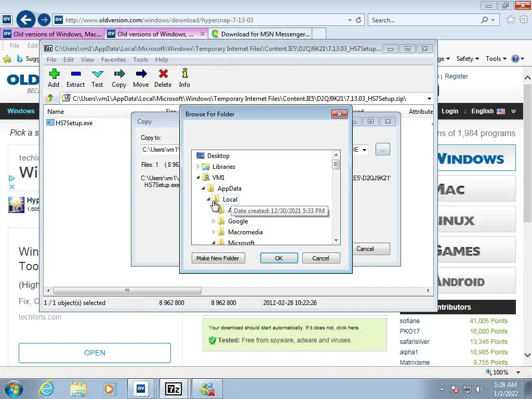This screenshot has width=532, height=399.
Task: Click the 7-Zip horizontal scrollbar thumb
Action: pos(127,291)
